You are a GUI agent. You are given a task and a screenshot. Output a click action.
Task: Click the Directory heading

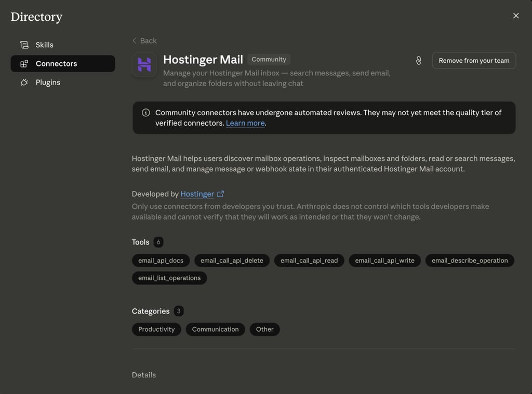tap(36, 17)
